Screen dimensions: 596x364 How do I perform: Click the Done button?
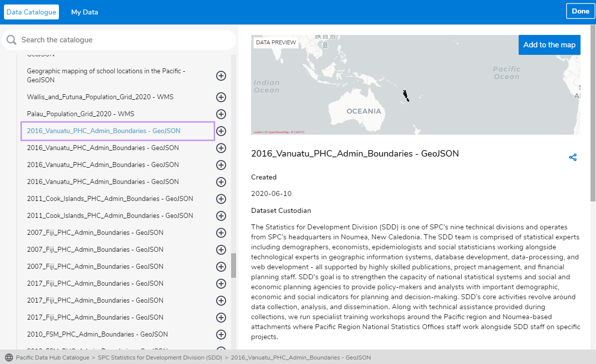pos(581,11)
